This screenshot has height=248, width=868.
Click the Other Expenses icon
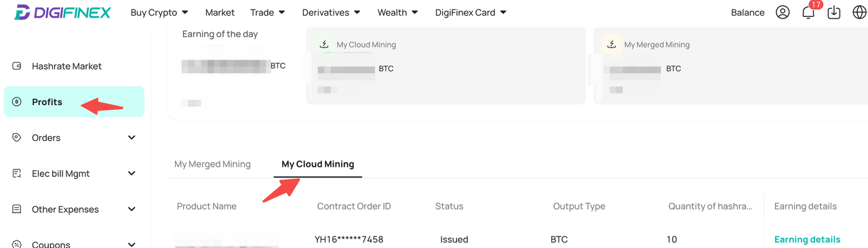pos(17,209)
